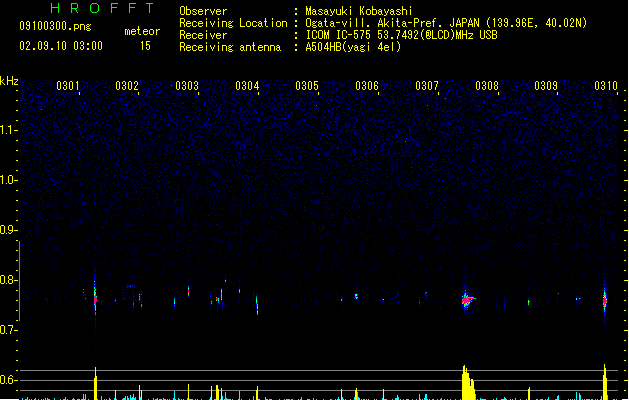Viewport: 629px width, 400px height.
Task: Click the wide yellow intensity peak before 0308
Action: tap(468, 383)
